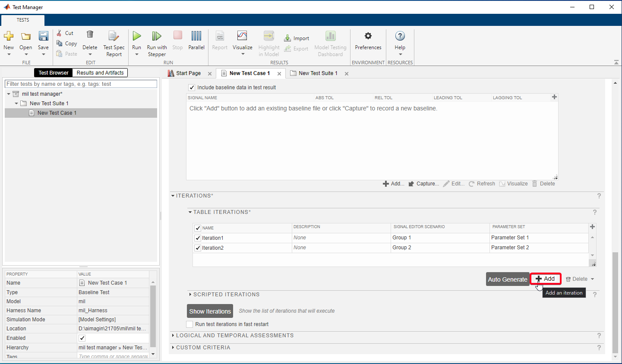The height and width of the screenshot is (364, 622).
Task: Close the Start Page tab
Action: (x=210, y=74)
